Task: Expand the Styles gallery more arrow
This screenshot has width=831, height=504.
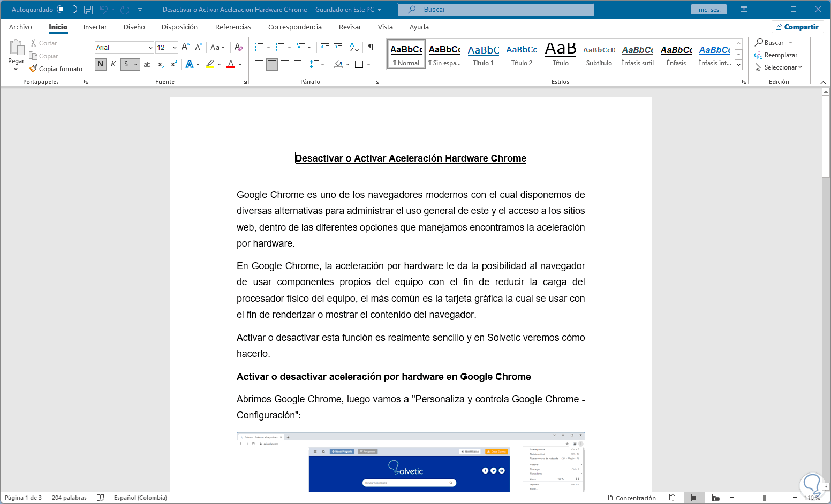Action: click(x=739, y=64)
